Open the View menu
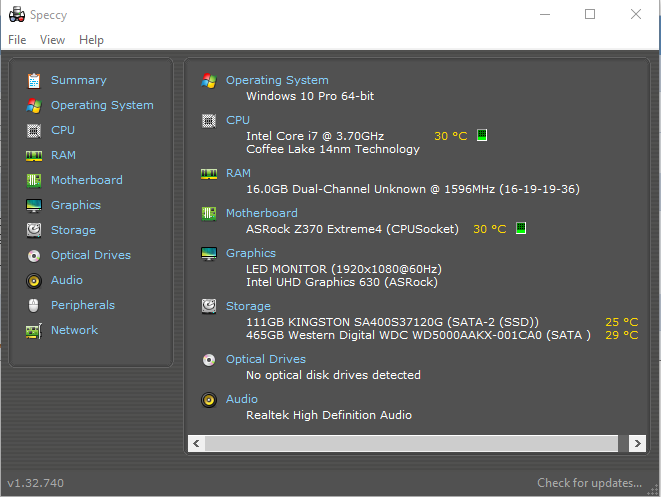 pyautogui.click(x=52, y=40)
